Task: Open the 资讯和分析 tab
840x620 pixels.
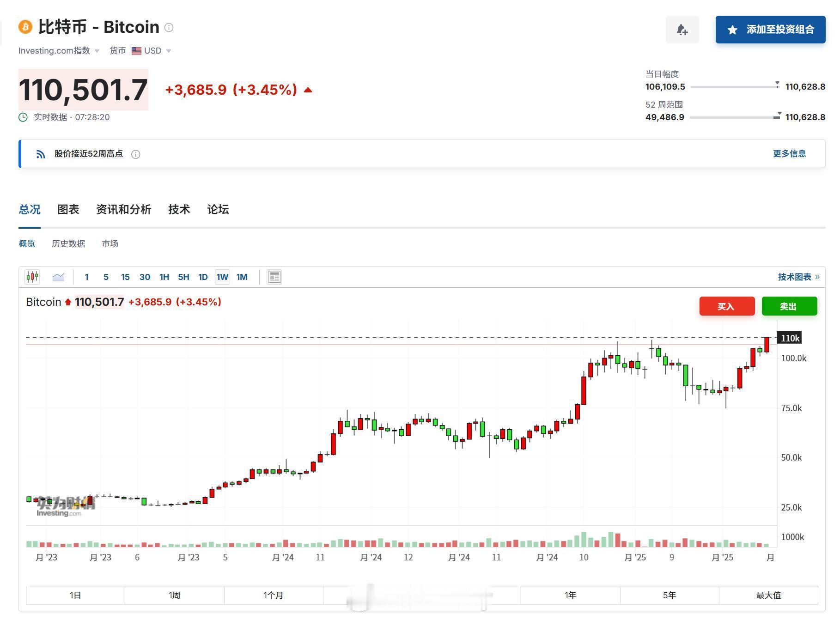Action: pyautogui.click(x=124, y=210)
